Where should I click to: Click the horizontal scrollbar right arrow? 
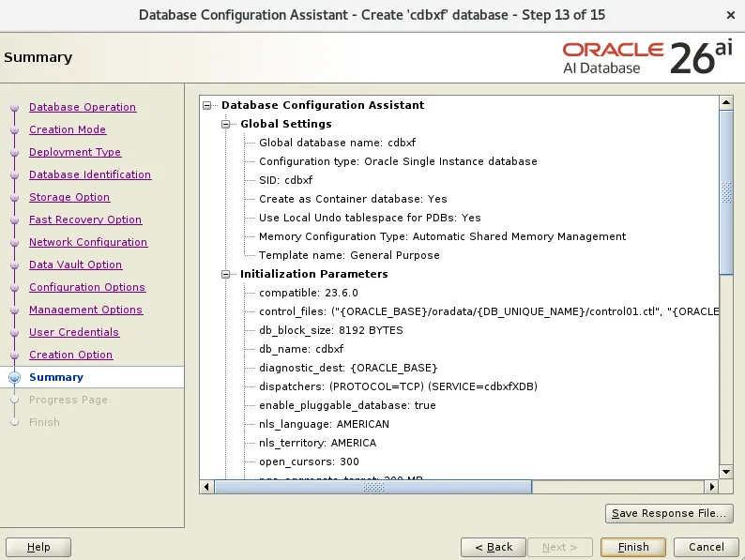pos(712,487)
